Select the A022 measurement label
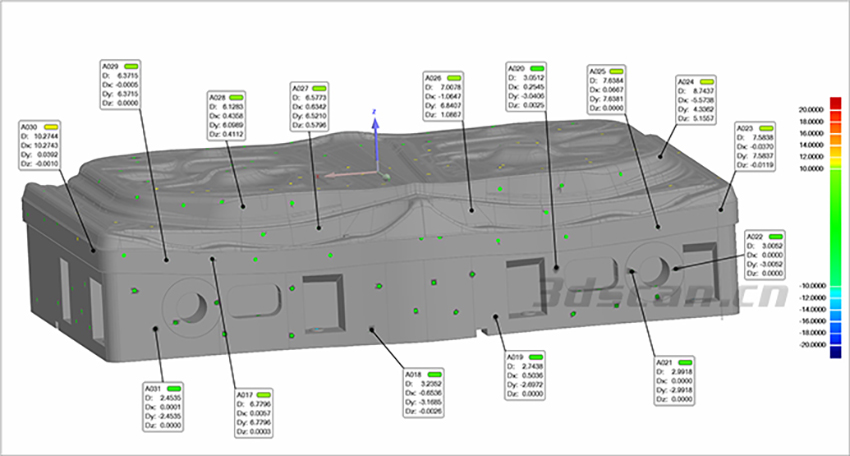This screenshot has height=456, width=850. click(x=775, y=254)
